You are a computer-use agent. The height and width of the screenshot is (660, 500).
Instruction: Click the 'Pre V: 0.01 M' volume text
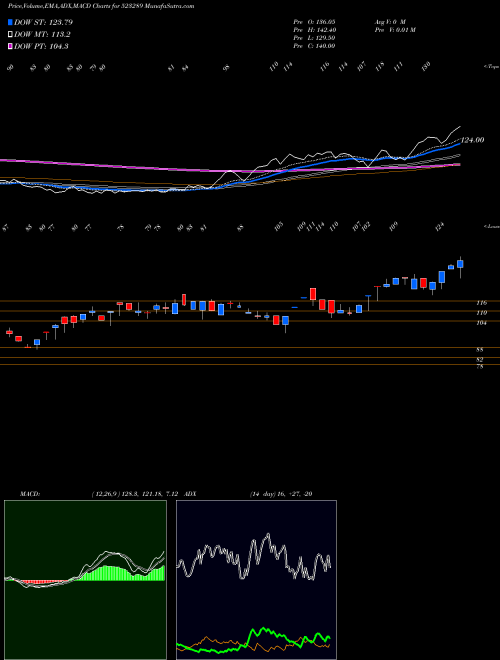click(395, 30)
